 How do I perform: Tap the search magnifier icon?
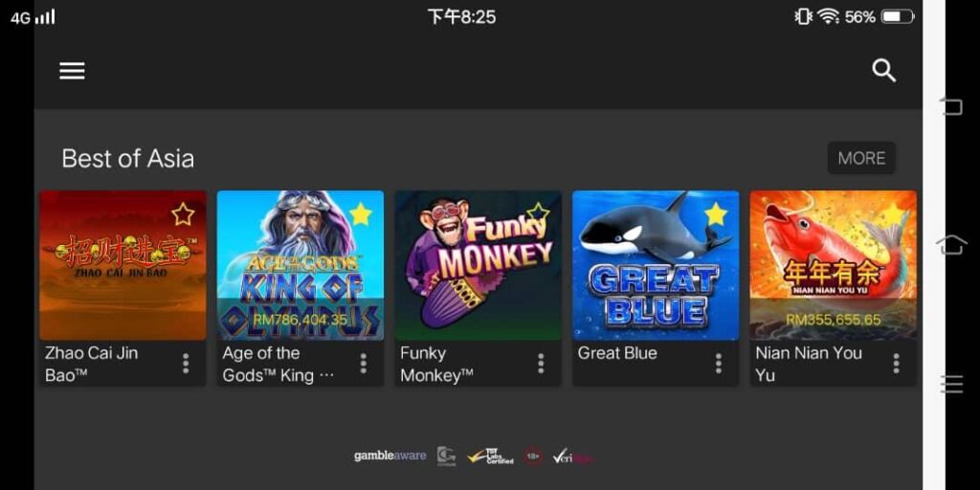coord(883,71)
